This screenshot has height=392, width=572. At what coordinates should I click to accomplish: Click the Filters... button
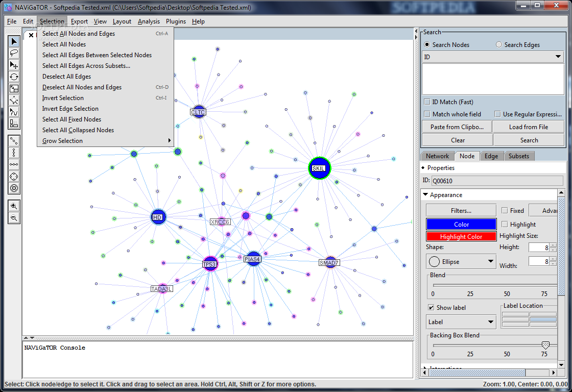tap(461, 210)
